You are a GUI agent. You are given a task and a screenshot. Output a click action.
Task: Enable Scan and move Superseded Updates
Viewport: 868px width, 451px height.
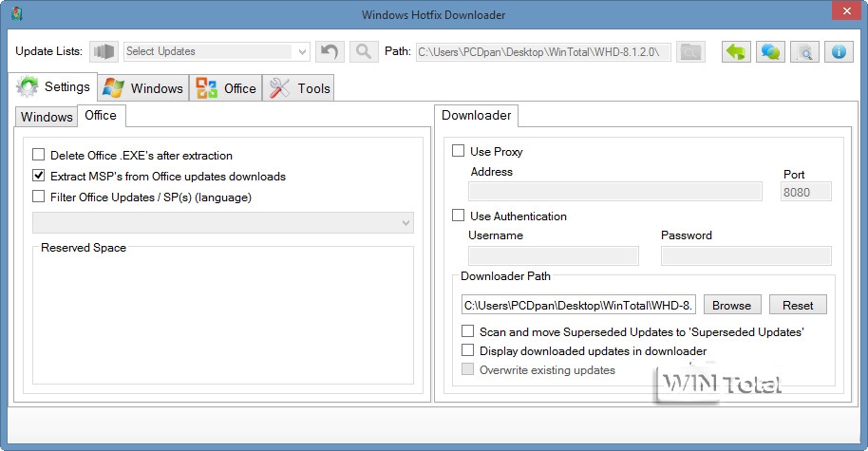(x=468, y=331)
